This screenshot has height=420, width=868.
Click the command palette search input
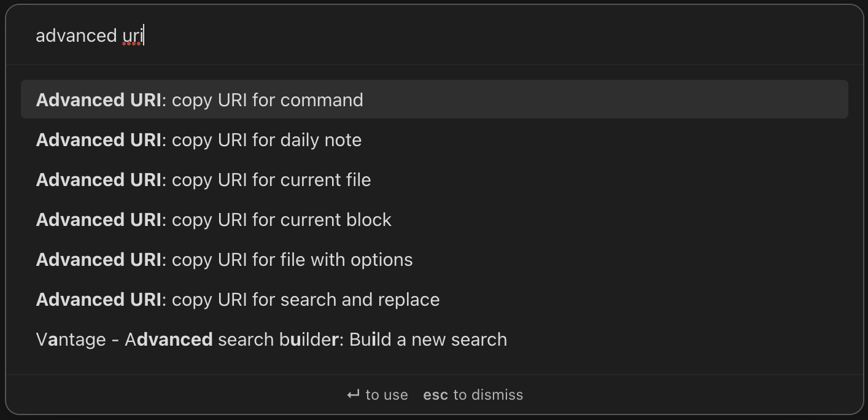pyautogui.click(x=430, y=35)
